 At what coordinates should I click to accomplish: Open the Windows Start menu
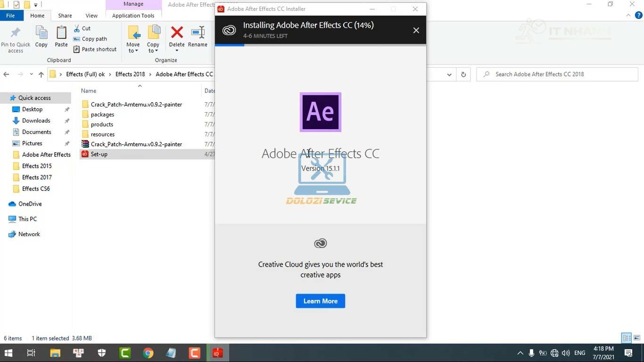pos(8,353)
